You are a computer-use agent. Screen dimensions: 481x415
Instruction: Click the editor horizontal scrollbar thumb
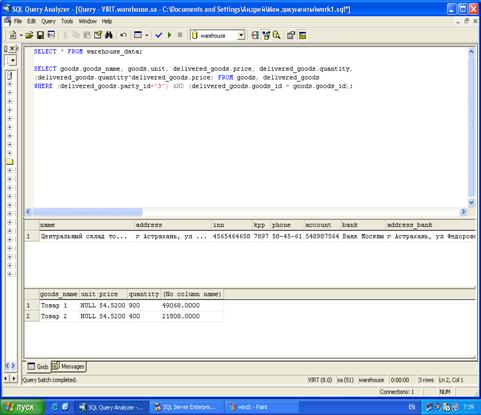coord(87,211)
